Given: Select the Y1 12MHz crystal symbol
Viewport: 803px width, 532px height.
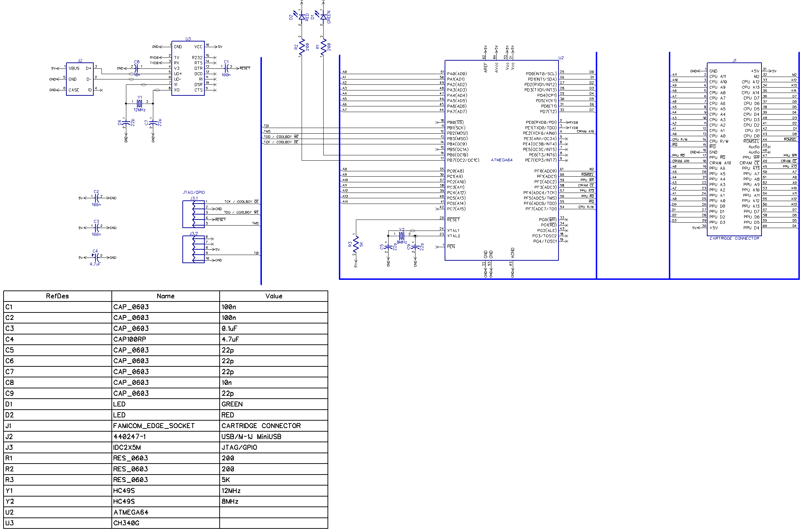Looking at the screenshot, I should point(139,103).
